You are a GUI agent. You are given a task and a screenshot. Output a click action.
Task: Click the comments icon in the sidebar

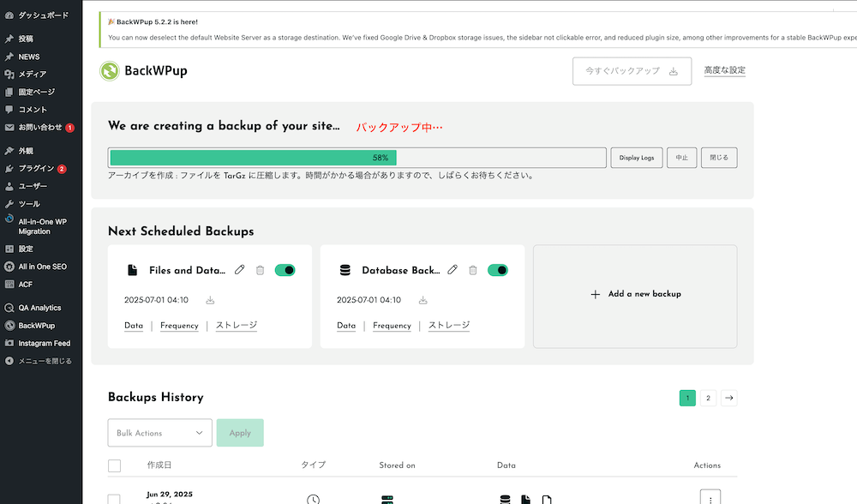9,110
